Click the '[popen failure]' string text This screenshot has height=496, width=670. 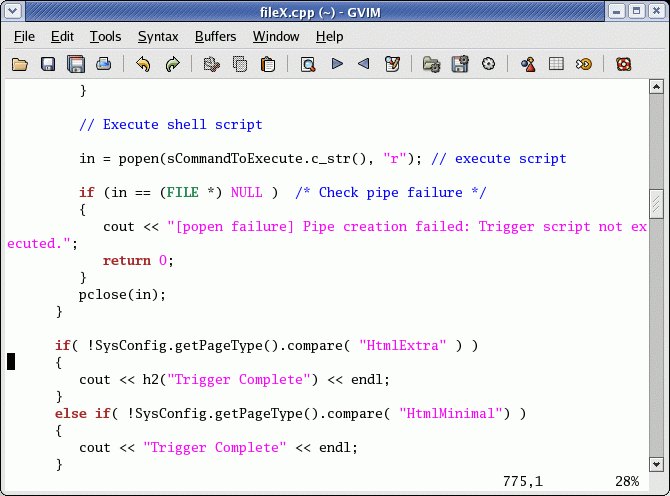coord(235,227)
